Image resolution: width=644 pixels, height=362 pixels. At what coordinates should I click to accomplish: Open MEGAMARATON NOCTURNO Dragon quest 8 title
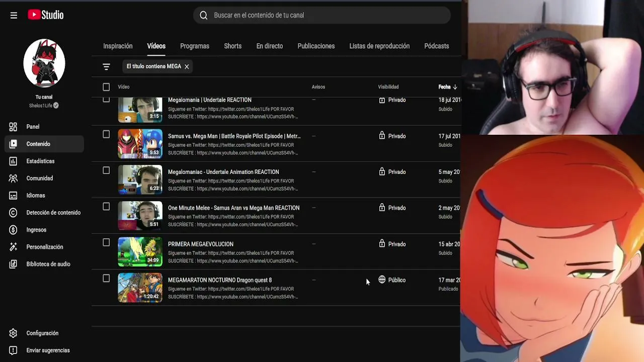click(220, 280)
